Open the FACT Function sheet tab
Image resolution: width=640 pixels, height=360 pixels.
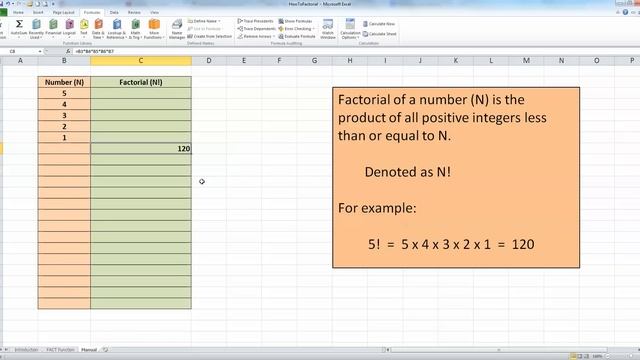point(60,350)
